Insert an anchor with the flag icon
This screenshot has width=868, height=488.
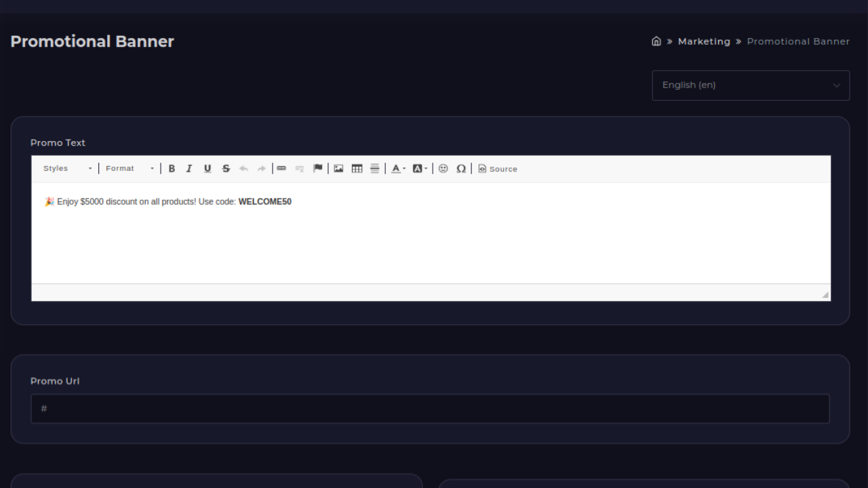(x=317, y=168)
